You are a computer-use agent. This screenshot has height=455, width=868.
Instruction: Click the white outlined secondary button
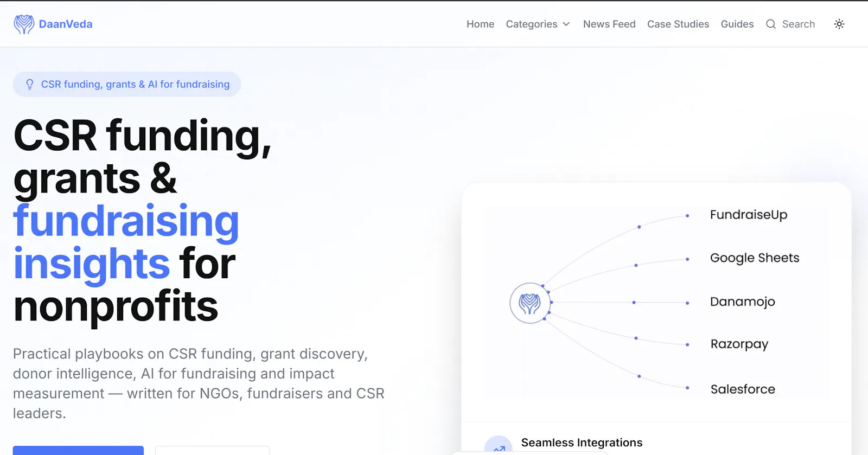click(x=212, y=451)
